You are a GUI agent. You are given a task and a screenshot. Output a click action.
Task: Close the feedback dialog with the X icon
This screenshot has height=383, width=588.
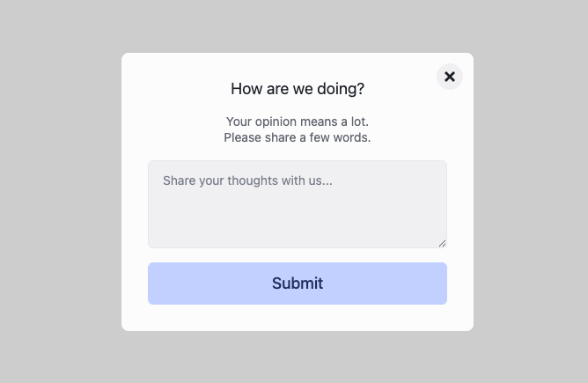(x=450, y=77)
